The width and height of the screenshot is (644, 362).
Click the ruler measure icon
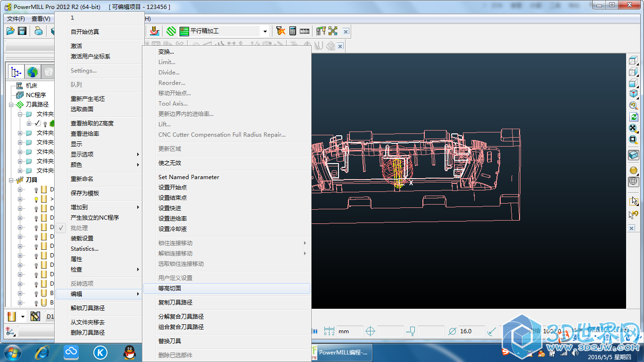305,31
